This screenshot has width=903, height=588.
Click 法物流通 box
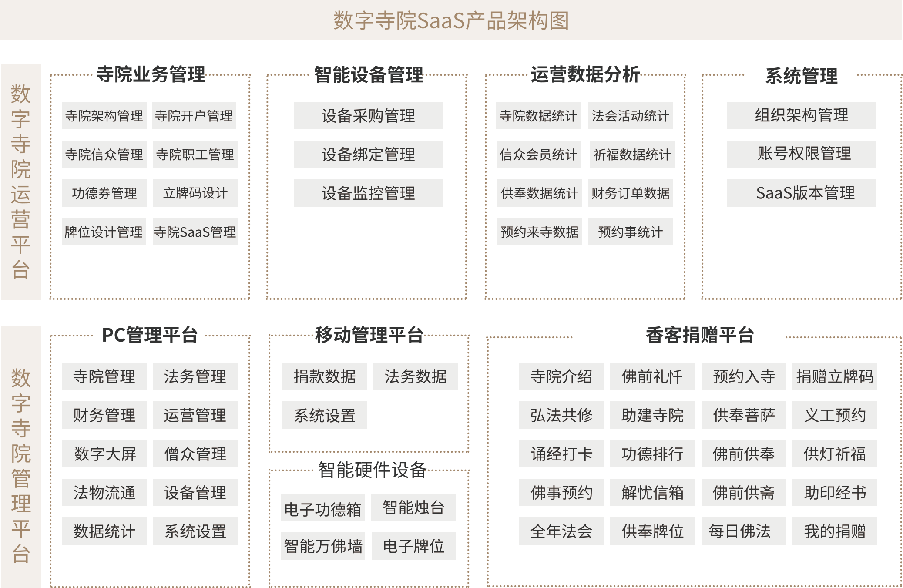[x=104, y=493]
